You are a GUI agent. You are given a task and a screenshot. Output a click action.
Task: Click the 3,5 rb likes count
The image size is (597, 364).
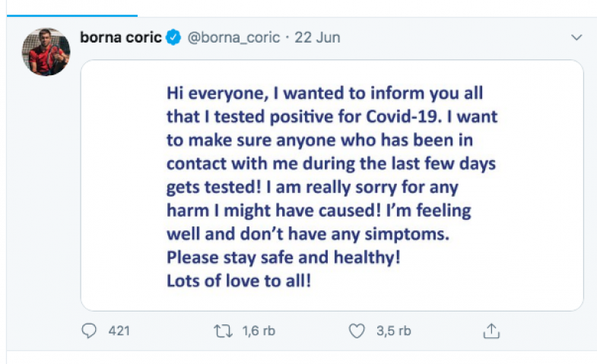(x=394, y=331)
